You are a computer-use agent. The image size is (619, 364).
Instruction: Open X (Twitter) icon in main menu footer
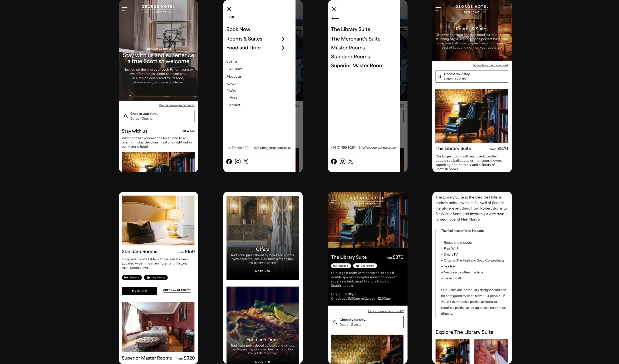coord(246,162)
